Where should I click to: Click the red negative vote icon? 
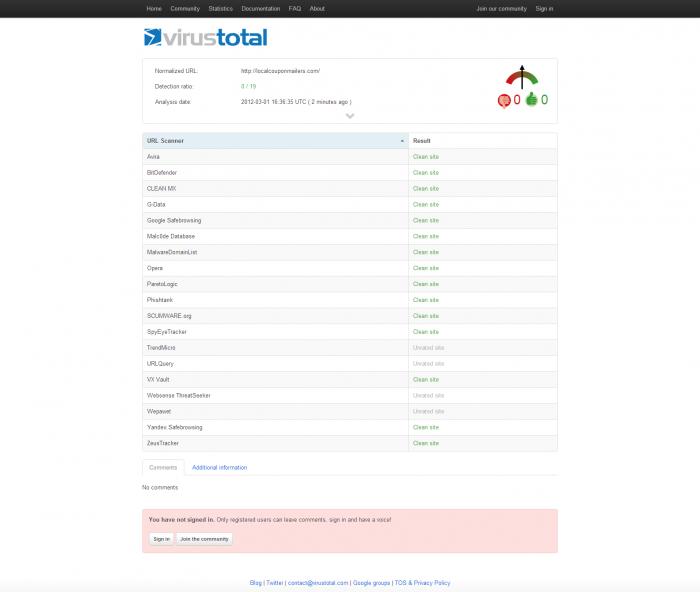(504, 101)
